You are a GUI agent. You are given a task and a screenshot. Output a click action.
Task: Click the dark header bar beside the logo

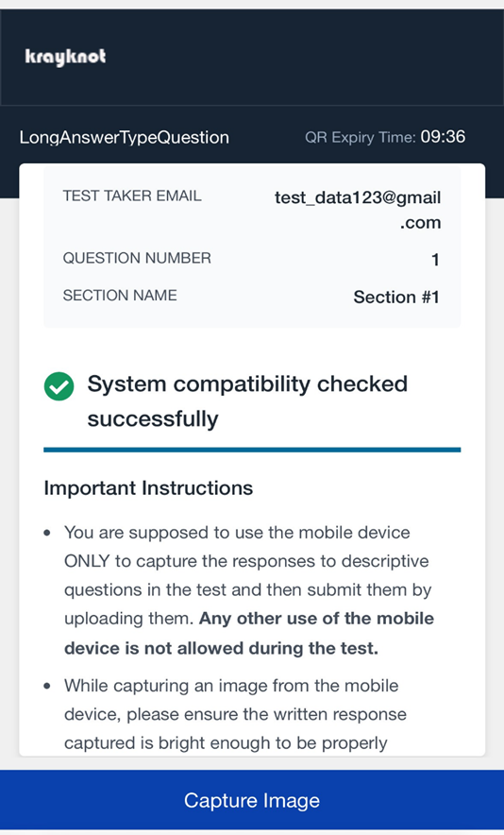coord(303,57)
